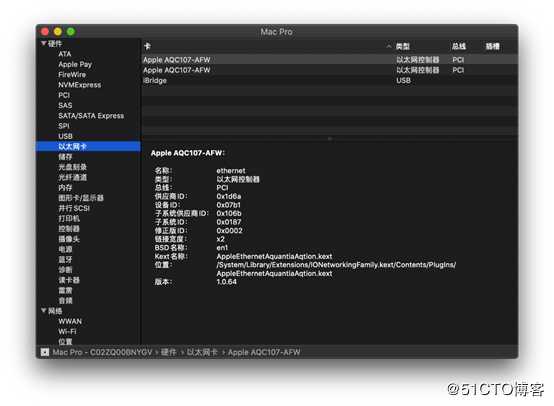Click vendor ID value 0x1d6a

pos(229,196)
